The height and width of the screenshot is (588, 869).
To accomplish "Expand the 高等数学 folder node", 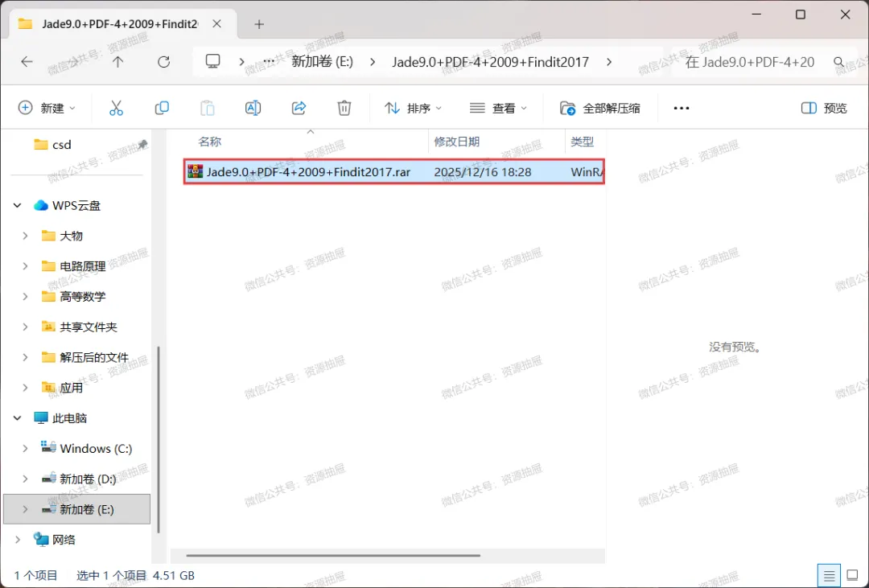I will click(x=26, y=297).
